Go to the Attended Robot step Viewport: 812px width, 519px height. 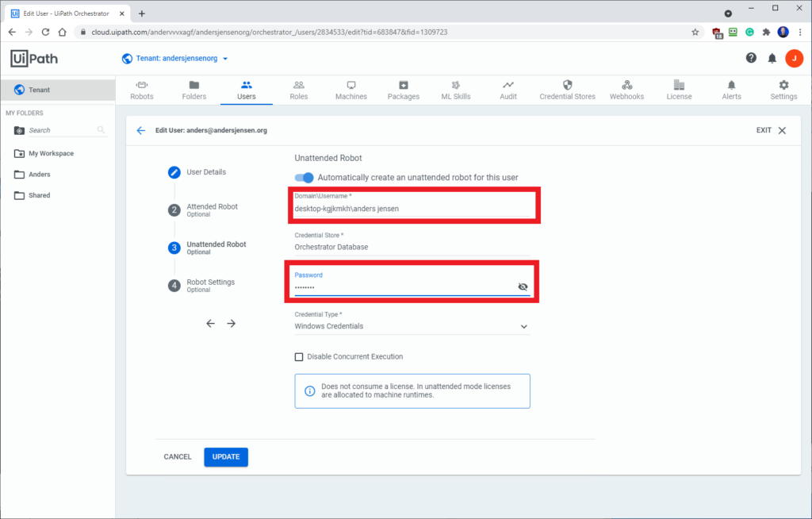pos(202,210)
